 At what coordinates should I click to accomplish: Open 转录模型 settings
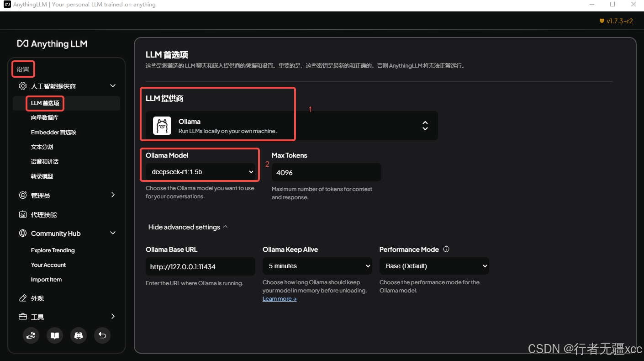42,176
